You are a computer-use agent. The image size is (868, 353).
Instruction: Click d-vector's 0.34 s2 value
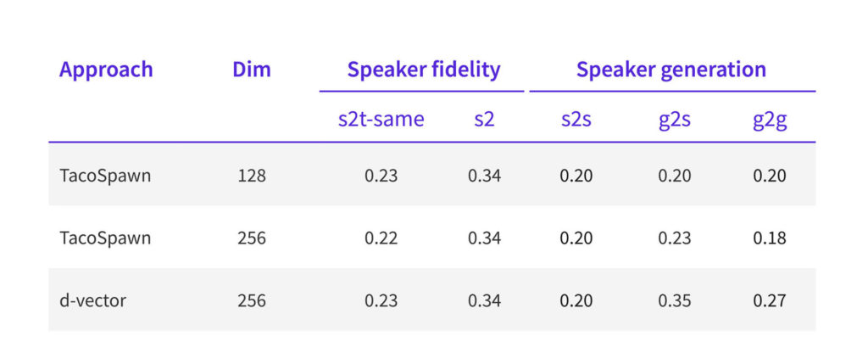484,301
